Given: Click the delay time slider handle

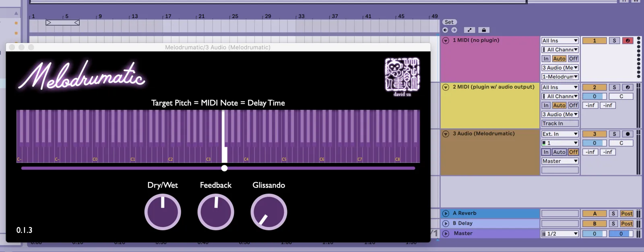Looking at the screenshot, I should point(224,168).
